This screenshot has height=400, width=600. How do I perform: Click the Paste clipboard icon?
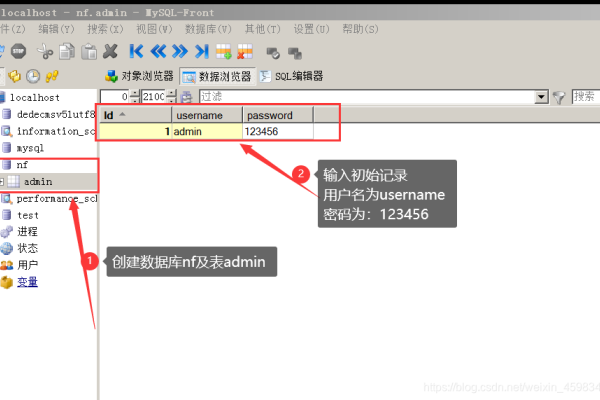click(x=86, y=51)
